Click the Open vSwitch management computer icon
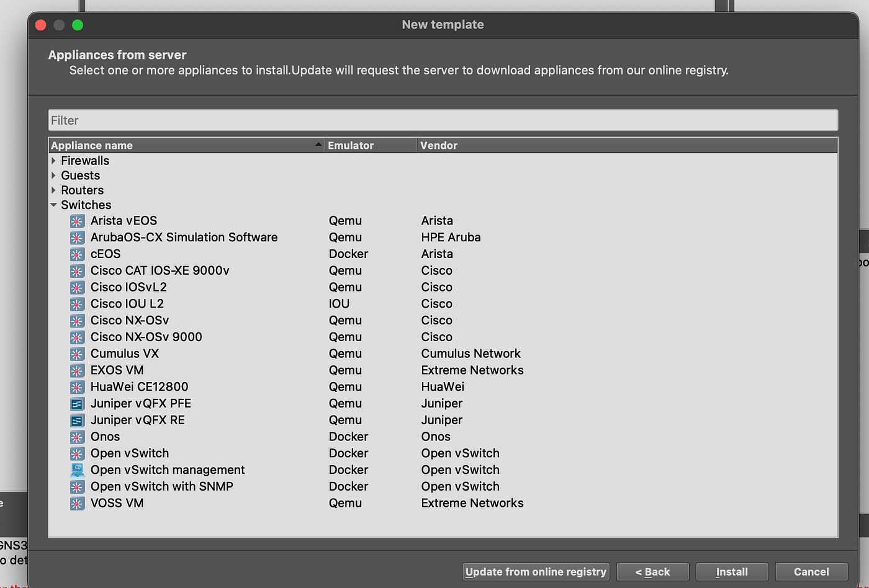 pyautogui.click(x=77, y=470)
